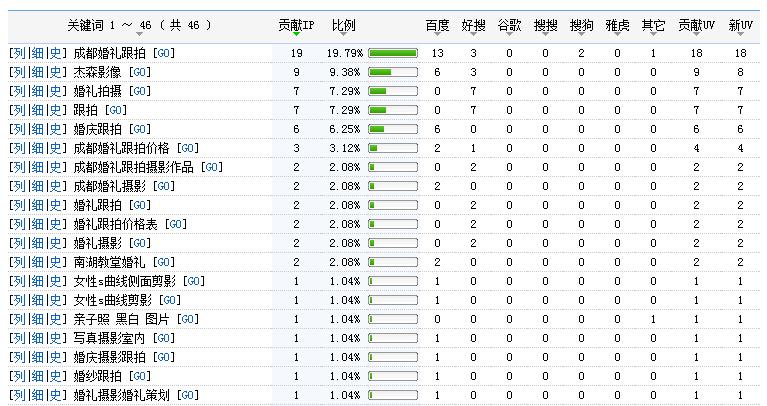This screenshot has height=406, width=767.
Task: Sort by the 雅虎 column header
Action: pyautogui.click(x=616, y=24)
